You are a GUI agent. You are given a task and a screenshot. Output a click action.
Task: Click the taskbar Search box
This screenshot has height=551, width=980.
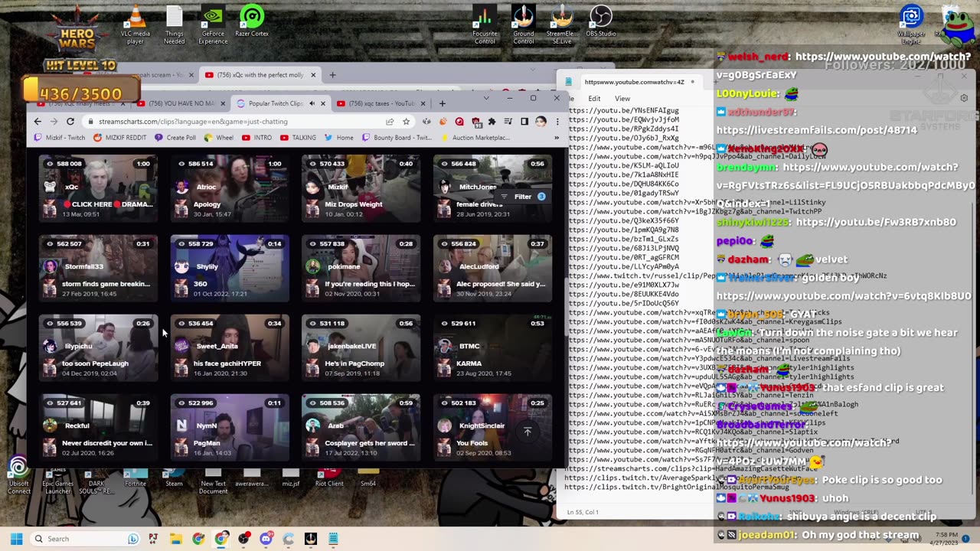pos(86,539)
